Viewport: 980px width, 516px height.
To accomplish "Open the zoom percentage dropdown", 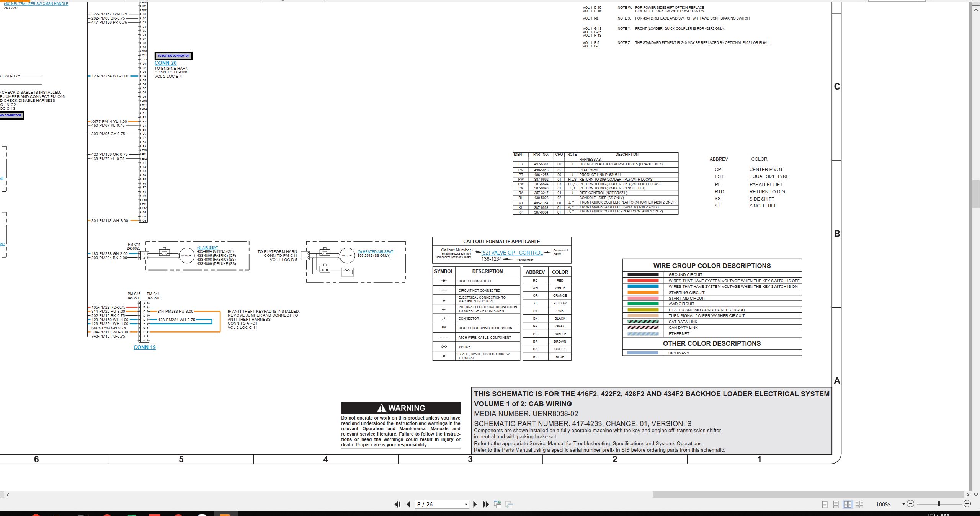I will click(x=903, y=504).
